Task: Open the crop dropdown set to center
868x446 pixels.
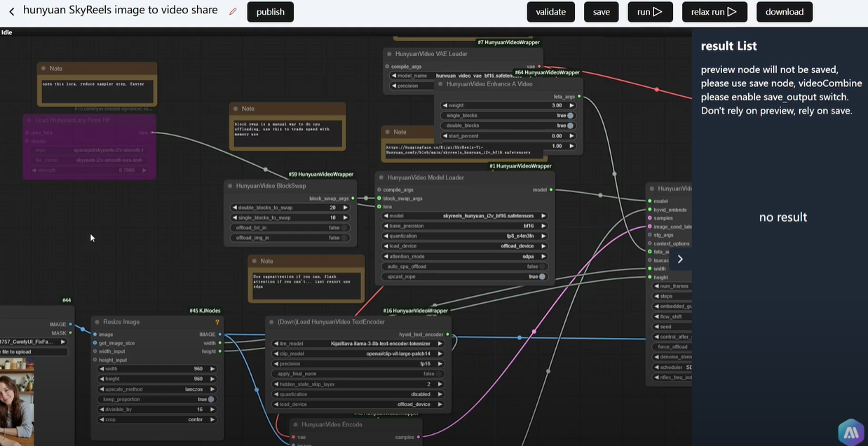Action: coord(157,419)
